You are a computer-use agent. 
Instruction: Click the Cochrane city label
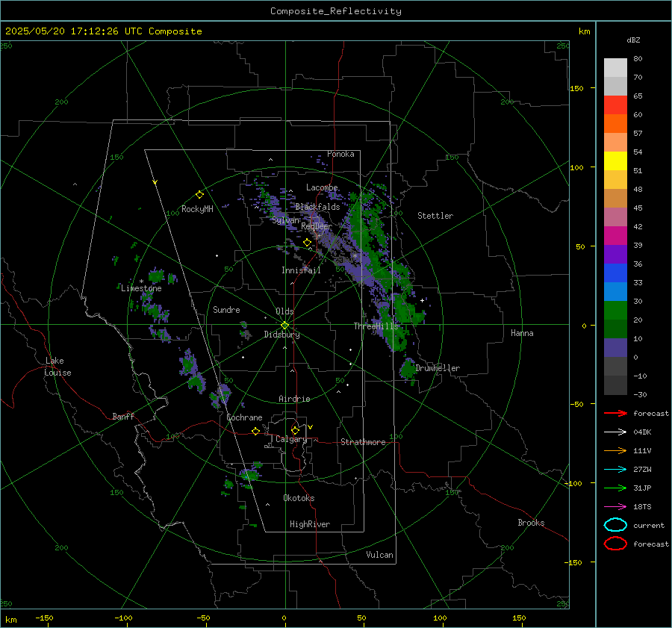tap(244, 417)
